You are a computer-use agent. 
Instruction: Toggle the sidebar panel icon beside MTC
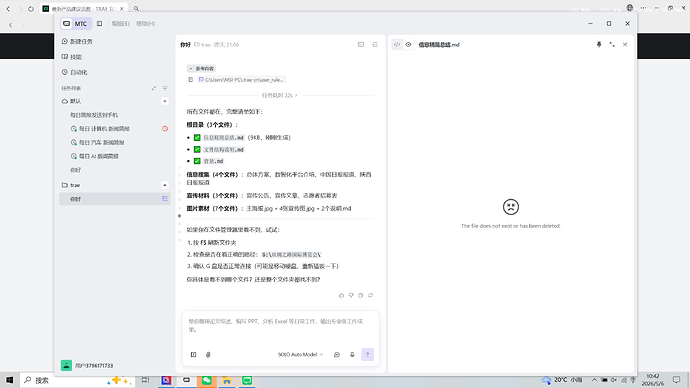(99, 24)
